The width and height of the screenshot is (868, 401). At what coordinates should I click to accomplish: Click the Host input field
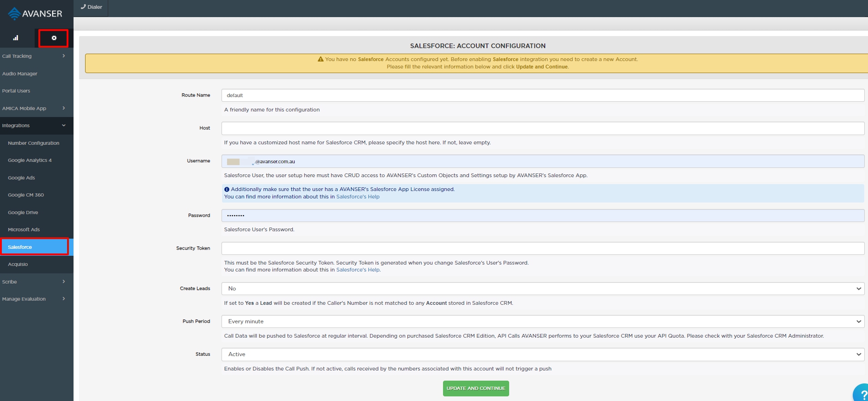point(543,128)
